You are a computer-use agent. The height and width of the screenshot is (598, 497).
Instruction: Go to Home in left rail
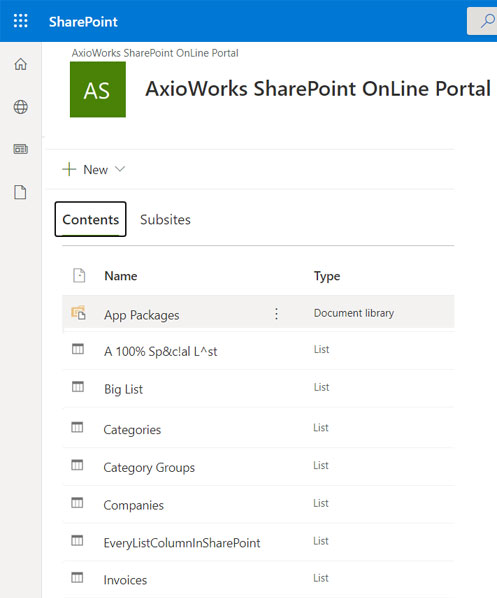click(x=21, y=64)
